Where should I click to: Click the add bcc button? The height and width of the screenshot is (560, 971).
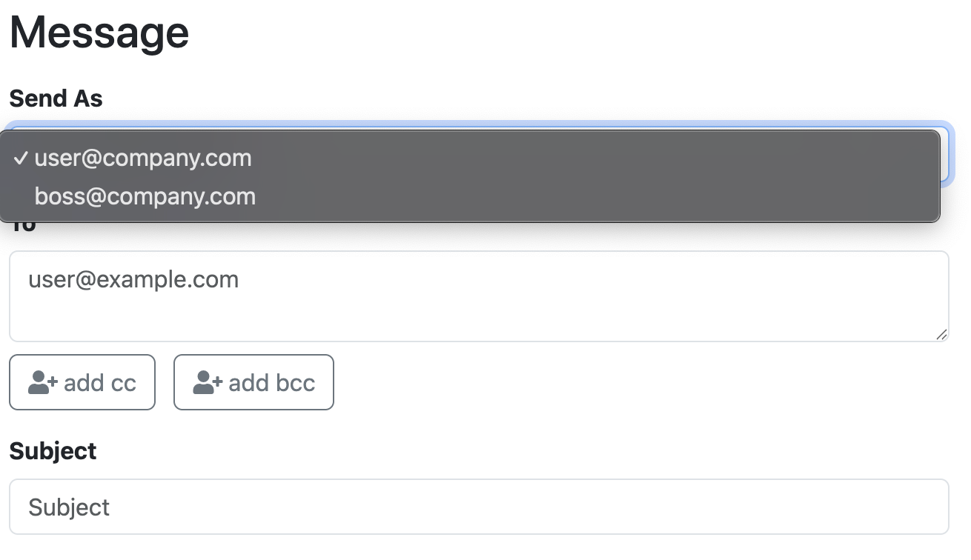point(253,382)
